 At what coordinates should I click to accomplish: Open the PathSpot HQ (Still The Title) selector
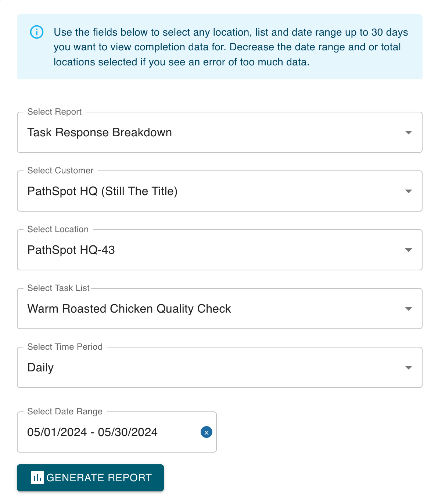coord(220,191)
